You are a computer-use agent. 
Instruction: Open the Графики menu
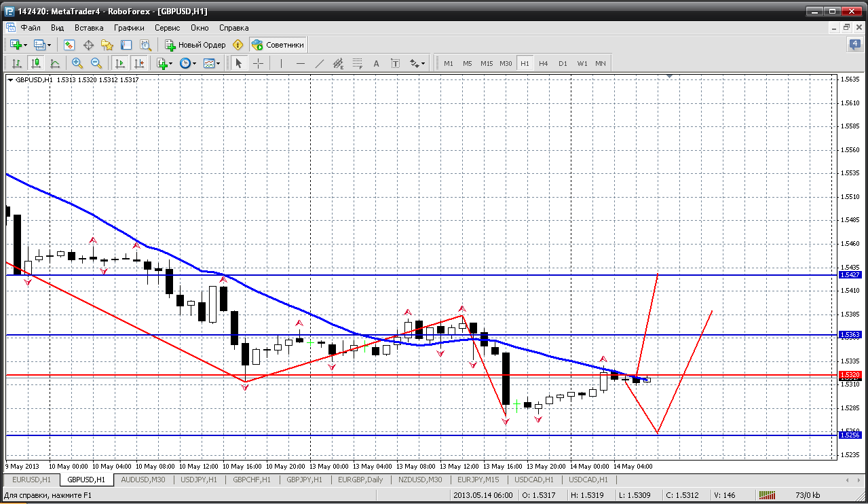129,28
